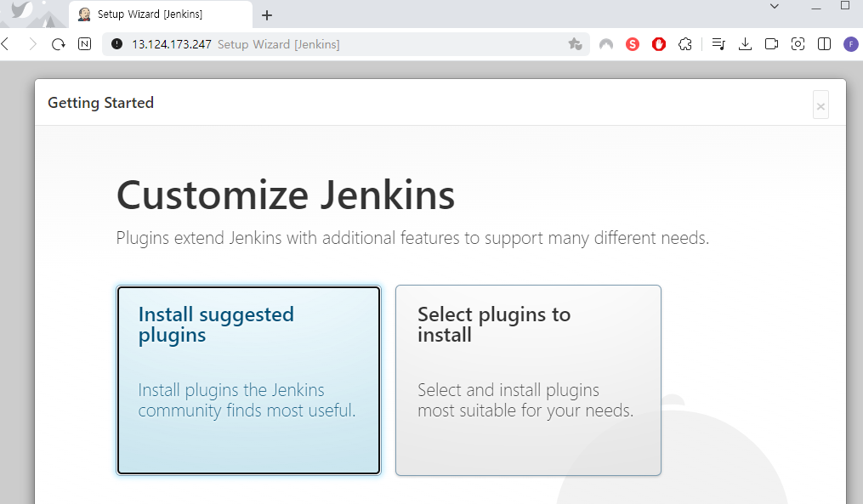The image size is (863, 504).
Task: Close the Getting Started dialog
Action: (820, 105)
